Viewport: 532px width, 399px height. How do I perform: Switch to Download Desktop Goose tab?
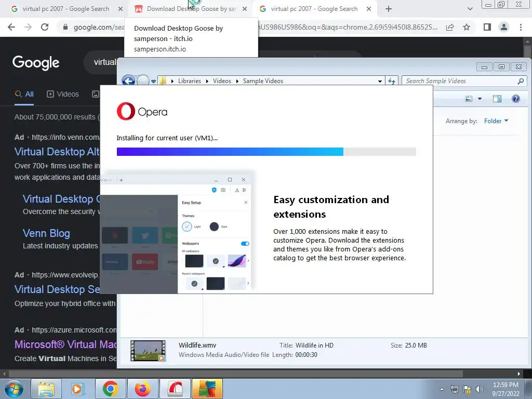191,9
